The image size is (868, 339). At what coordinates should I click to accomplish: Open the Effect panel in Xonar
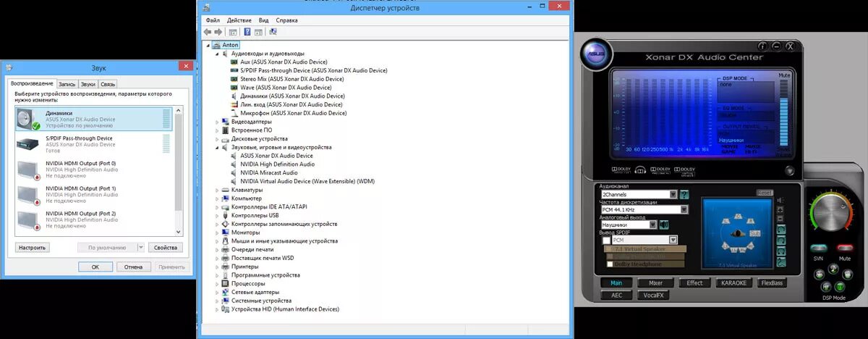click(694, 282)
